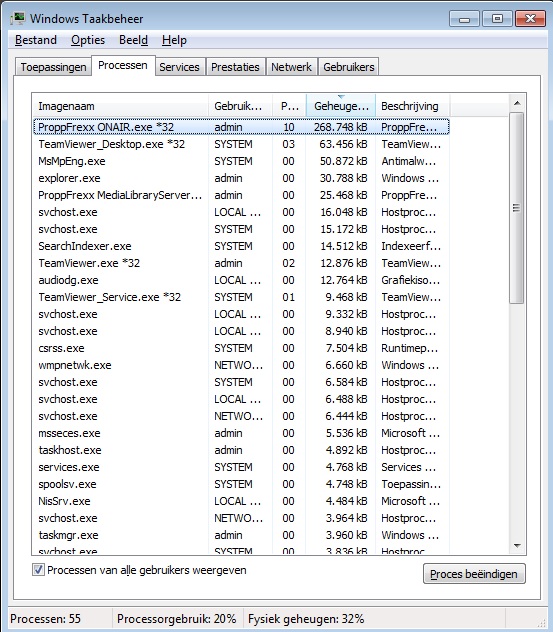553x632 pixels.
Task: Click the Proces beëindigen button
Action: tap(474, 574)
